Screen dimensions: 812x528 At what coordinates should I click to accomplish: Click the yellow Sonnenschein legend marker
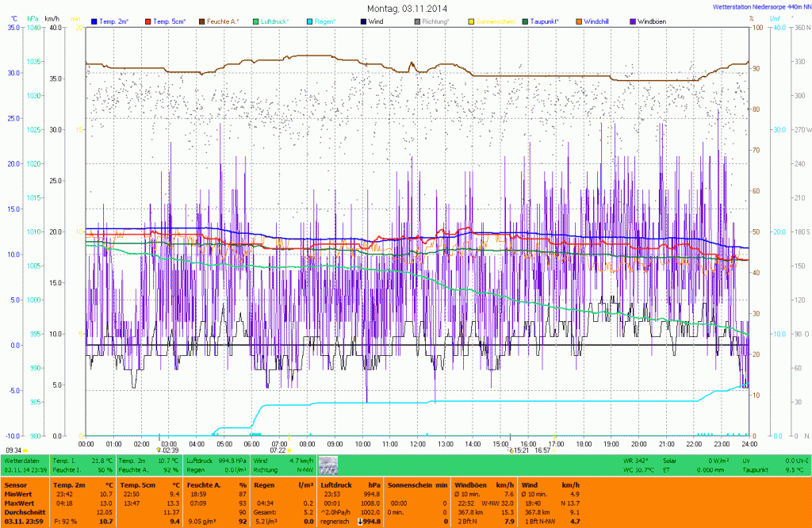[x=472, y=20]
